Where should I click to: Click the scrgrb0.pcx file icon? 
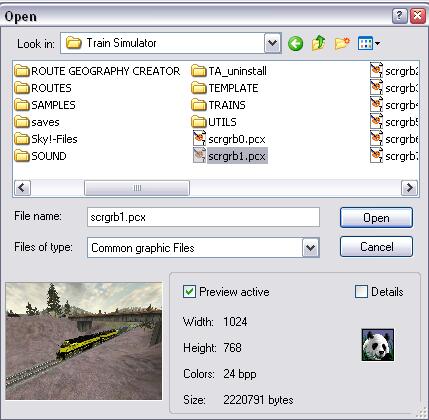click(x=199, y=139)
